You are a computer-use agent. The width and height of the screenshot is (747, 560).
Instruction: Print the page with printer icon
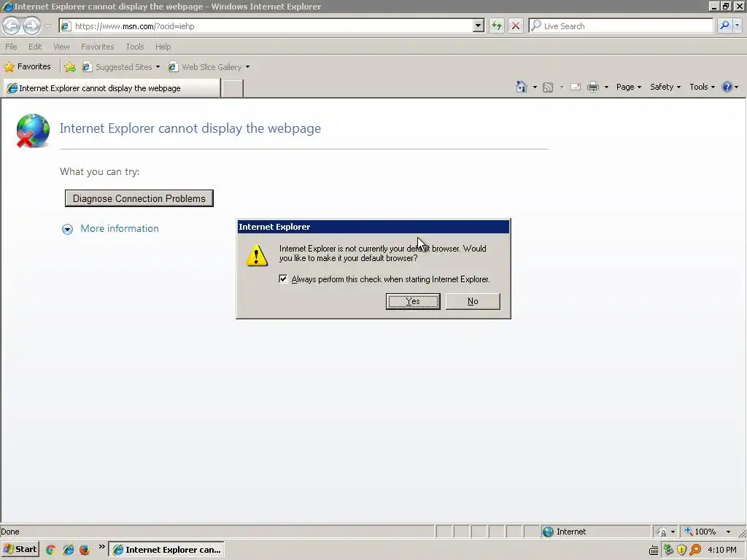pyautogui.click(x=592, y=87)
